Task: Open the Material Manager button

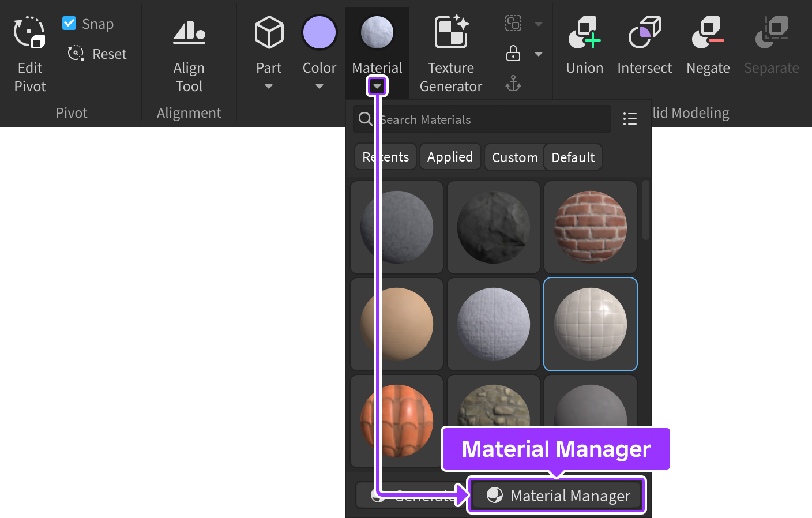Action: 557,496
